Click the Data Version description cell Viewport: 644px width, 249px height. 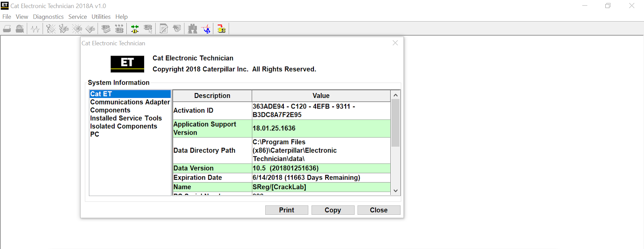212,168
